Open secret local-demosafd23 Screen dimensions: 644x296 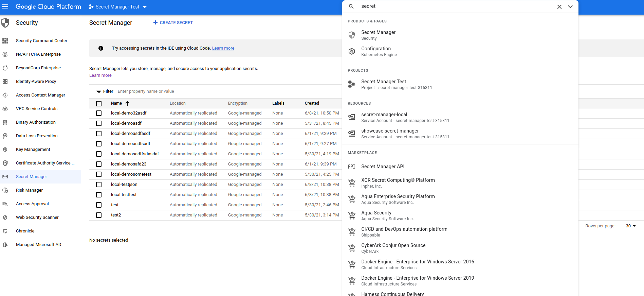click(x=129, y=164)
